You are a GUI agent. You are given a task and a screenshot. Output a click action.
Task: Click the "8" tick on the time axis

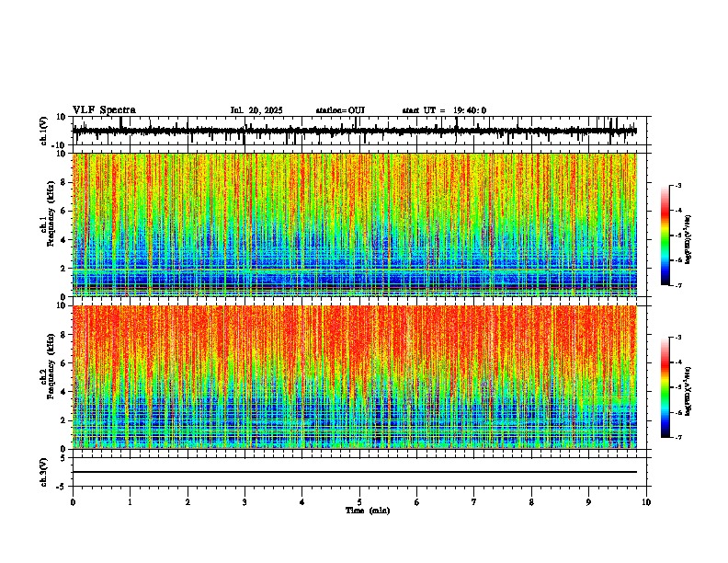click(531, 502)
